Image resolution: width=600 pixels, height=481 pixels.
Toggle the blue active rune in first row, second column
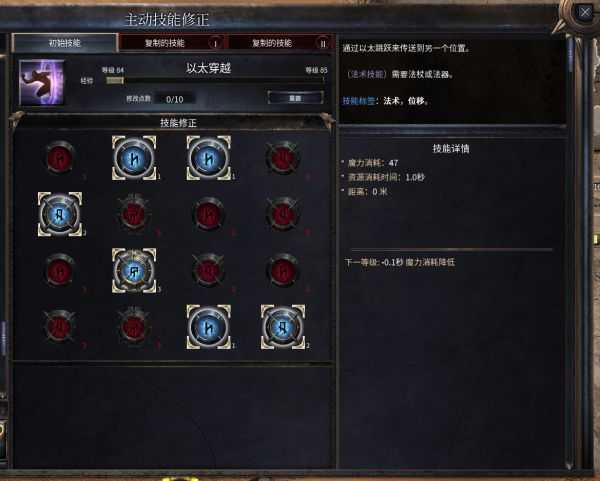pos(134,158)
